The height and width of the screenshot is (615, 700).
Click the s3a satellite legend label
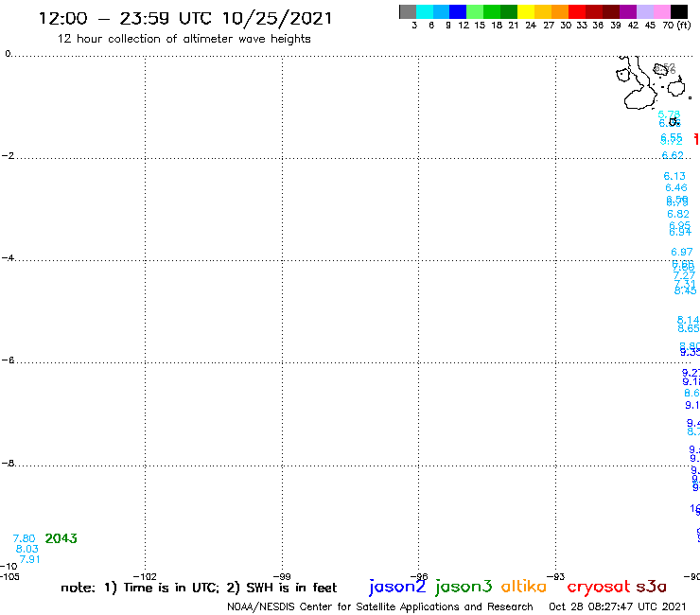[651, 587]
